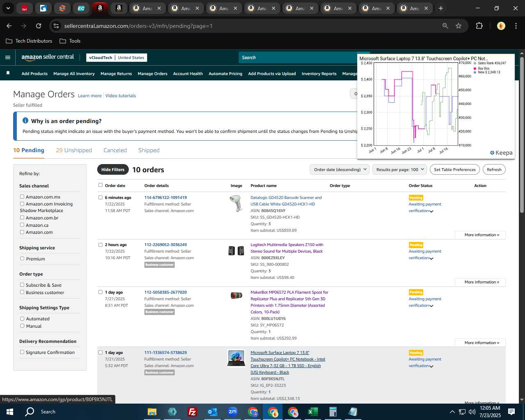
Task: Open the Learn more link
Action: coord(90,96)
